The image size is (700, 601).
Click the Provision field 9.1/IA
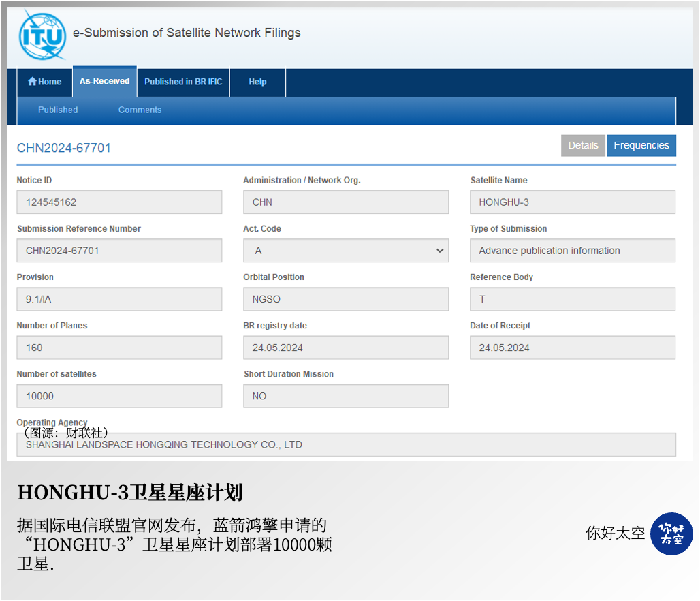coord(119,299)
